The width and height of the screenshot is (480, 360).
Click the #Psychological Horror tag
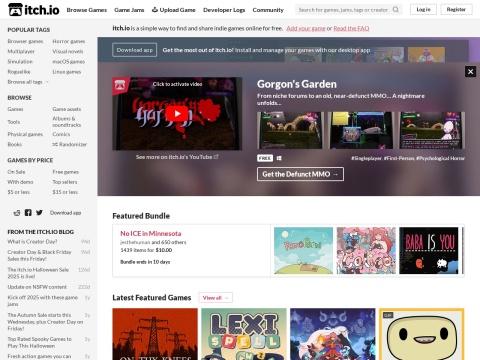[x=440, y=158]
